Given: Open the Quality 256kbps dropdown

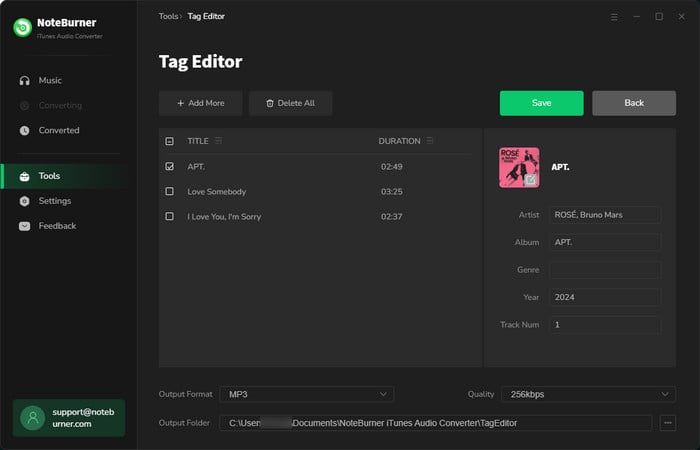Looking at the screenshot, I should 588,394.
